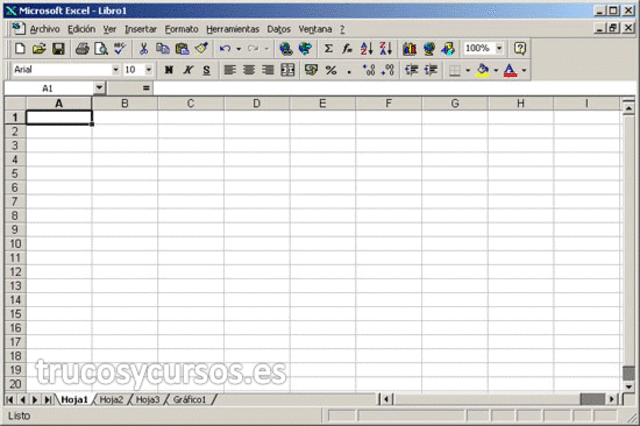Increase decimal places icon
640x426 pixels.
click(x=369, y=70)
